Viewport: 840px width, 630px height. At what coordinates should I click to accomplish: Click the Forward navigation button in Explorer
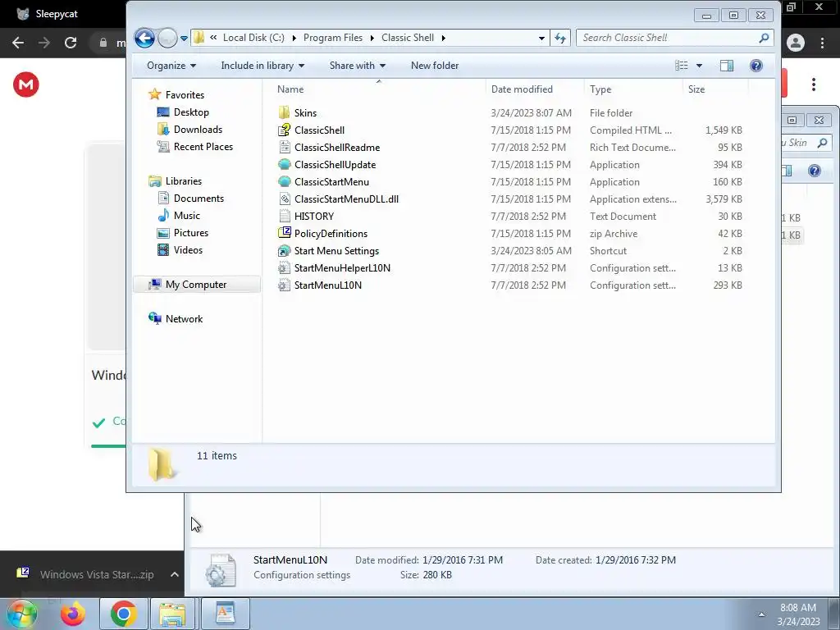tap(167, 38)
